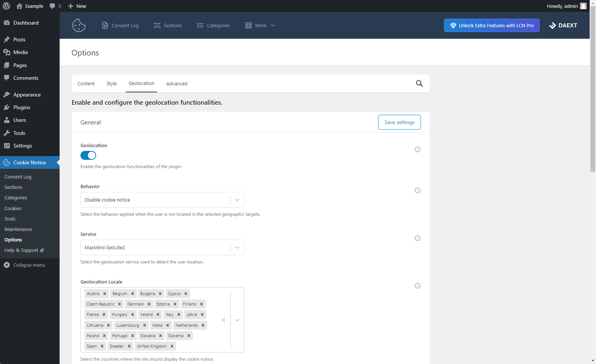Open the Behavior dropdown
The image size is (596, 364).
162,200
